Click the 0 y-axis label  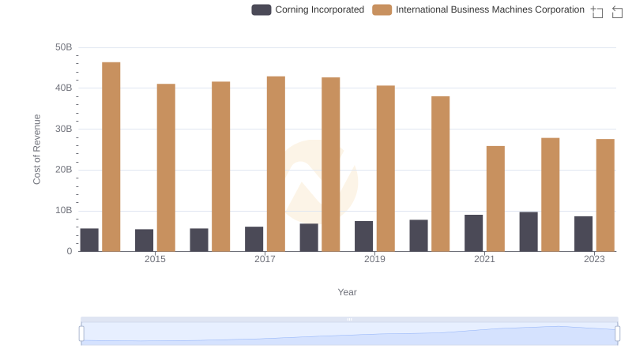pyautogui.click(x=70, y=251)
